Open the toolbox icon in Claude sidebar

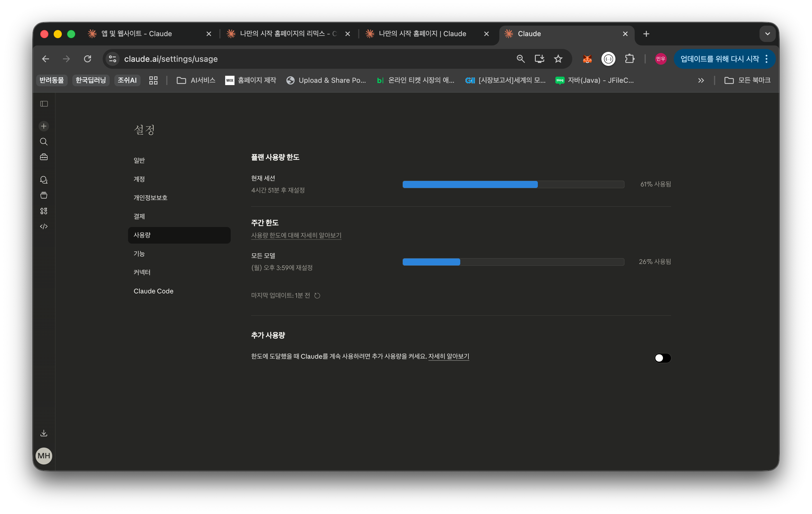44,157
